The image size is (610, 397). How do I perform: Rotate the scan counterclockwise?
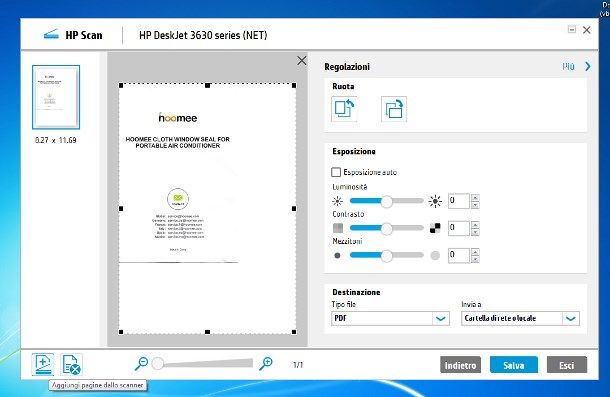pyautogui.click(x=344, y=109)
